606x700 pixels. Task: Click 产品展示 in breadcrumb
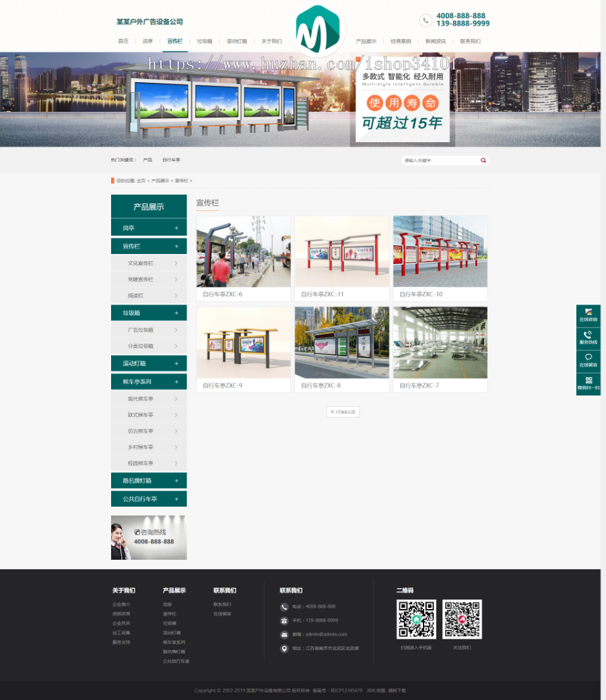coord(160,181)
